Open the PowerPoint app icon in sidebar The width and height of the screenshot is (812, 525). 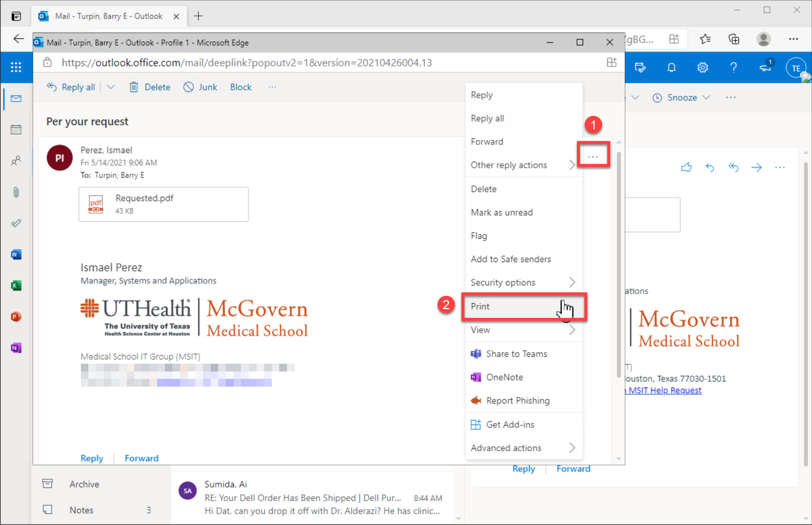(x=16, y=317)
